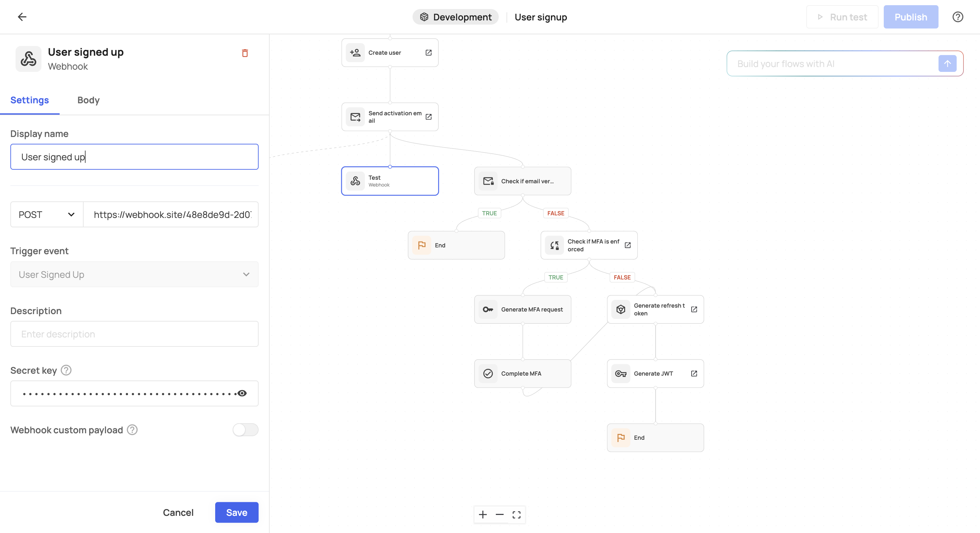The image size is (980, 533).
Task: Open the Create user node external link
Action: (428, 52)
